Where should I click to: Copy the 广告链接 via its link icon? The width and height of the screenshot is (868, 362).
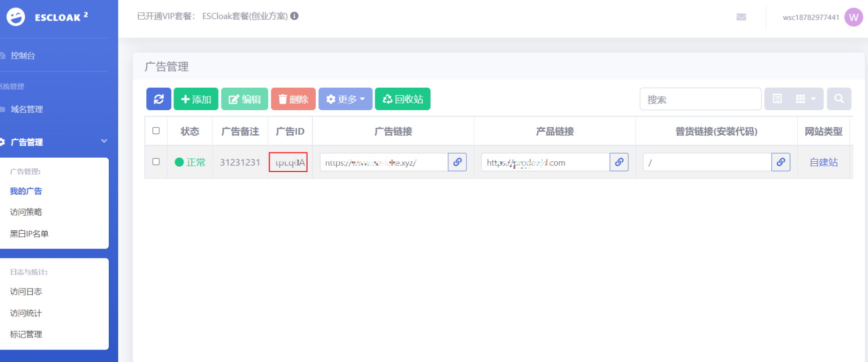[x=458, y=162]
